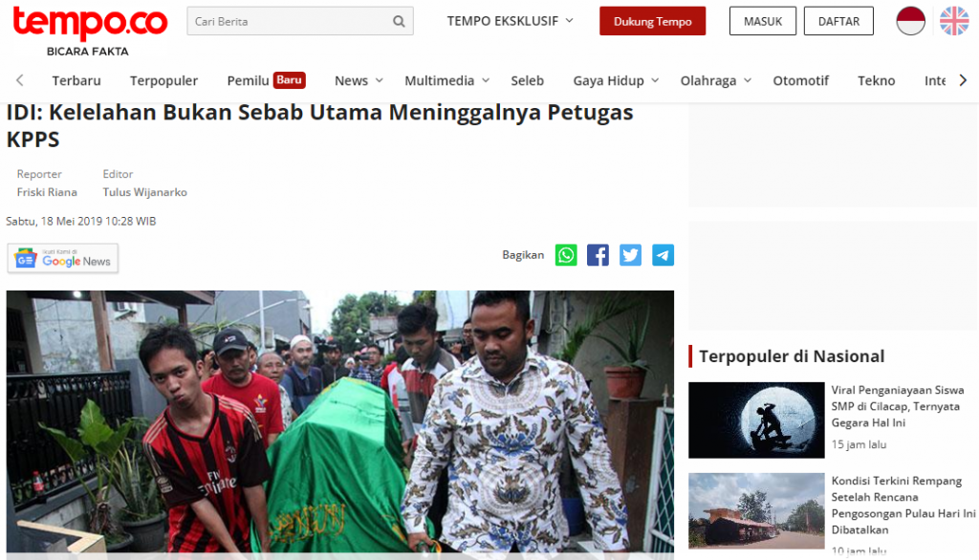This screenshot has width=979, height=560.
Task: Switch to Indonesian language flag
Action: [910, 21]
